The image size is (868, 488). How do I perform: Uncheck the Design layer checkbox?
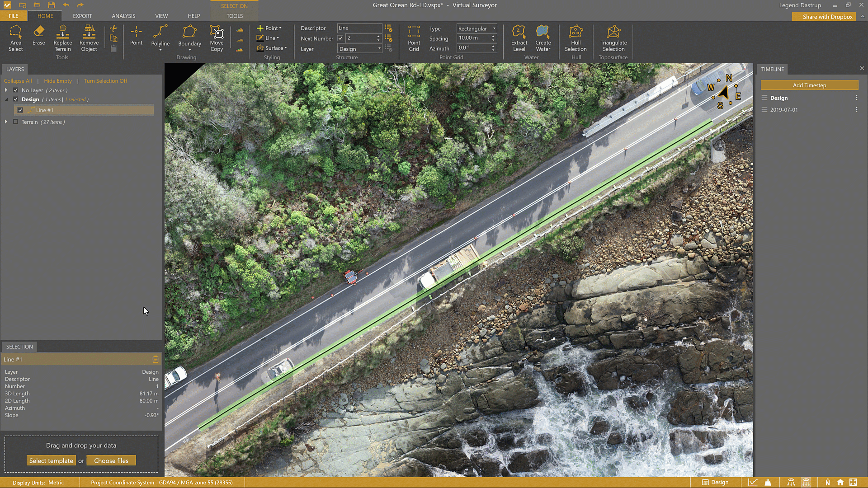click(x=16, y=99)
